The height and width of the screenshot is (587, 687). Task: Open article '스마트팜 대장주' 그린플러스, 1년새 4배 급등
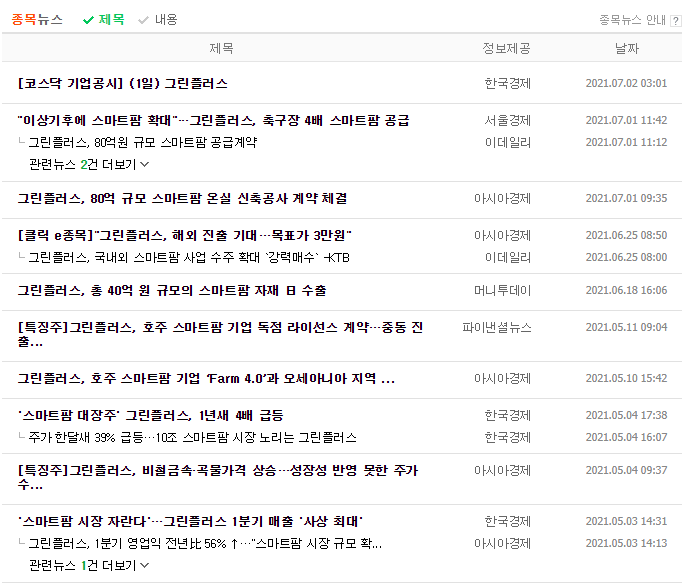pos(151,415)
